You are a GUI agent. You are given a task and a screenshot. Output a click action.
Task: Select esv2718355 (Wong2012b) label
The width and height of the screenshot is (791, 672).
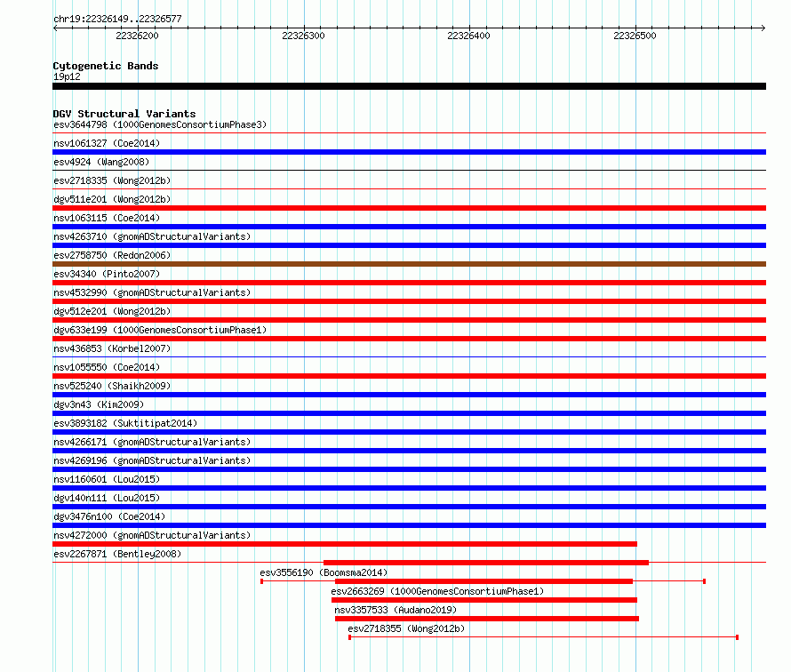point(406,628)
